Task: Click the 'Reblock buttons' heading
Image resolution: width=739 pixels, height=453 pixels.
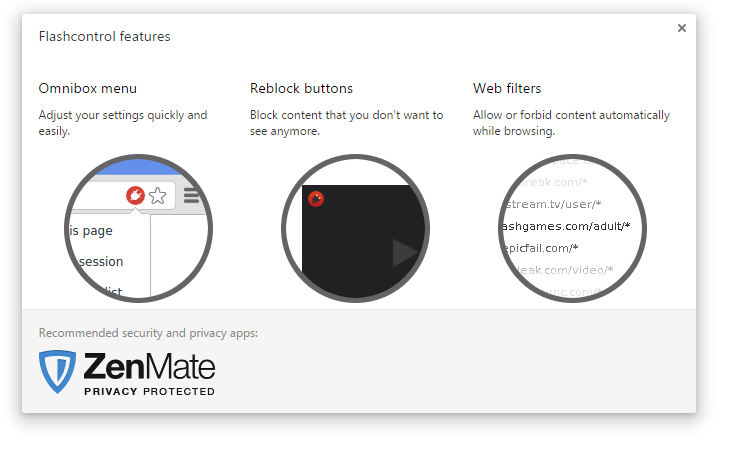Action: tap(301, 89)
